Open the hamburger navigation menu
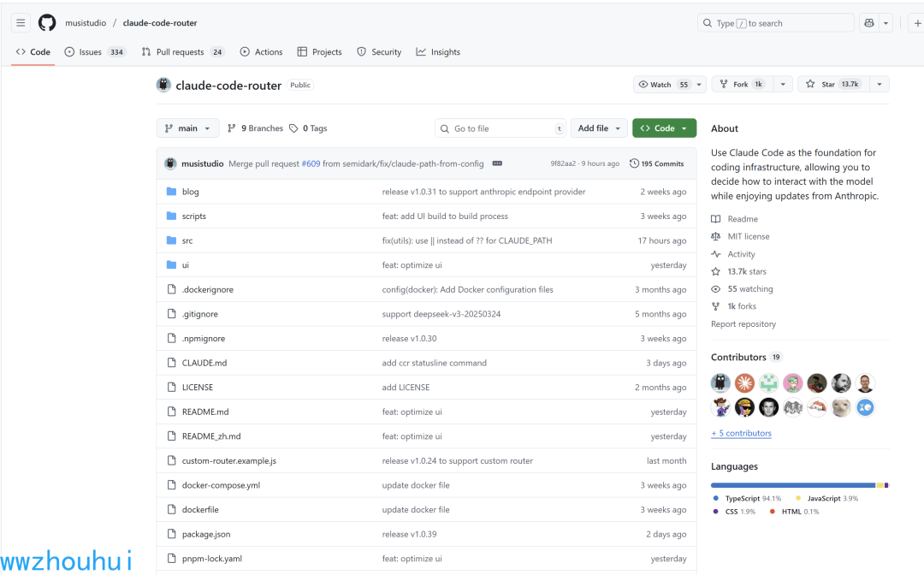Viewport: 924px width, 575px height. coord(21,23)
